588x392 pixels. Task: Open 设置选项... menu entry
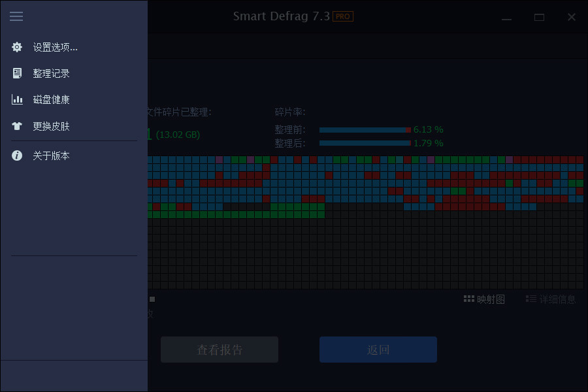click(55, 47)
